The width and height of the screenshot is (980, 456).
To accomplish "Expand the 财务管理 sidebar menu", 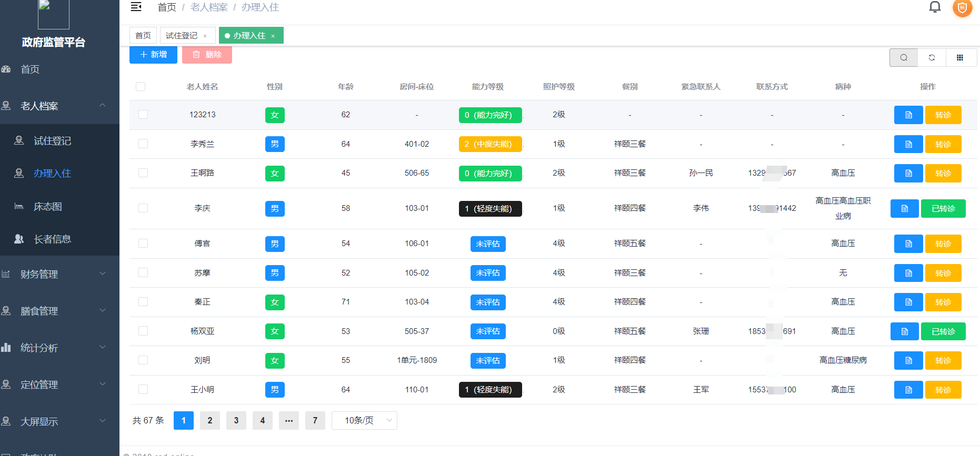I will [59, 274].
